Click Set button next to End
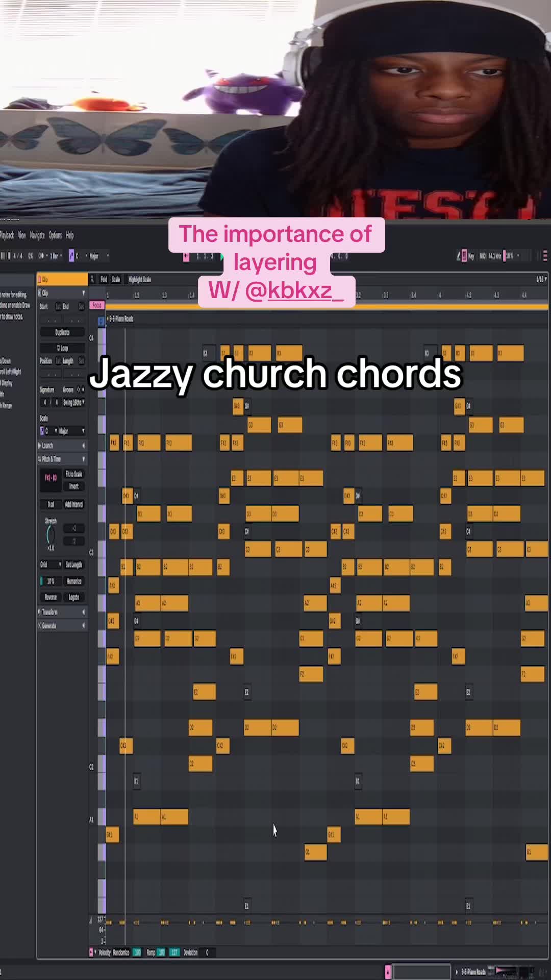The width and height of the screenshot is (551, 980). pyautogui.click(x=81, y=307)
